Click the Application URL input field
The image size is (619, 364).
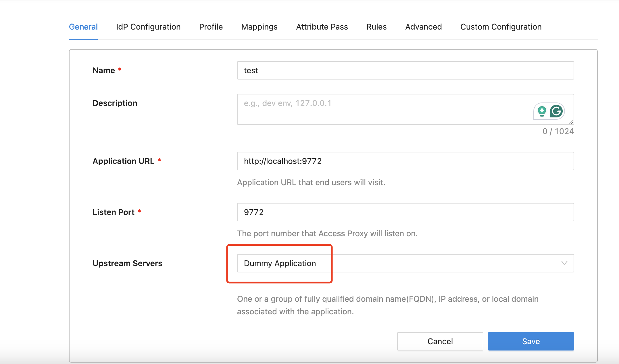(405, 161)
